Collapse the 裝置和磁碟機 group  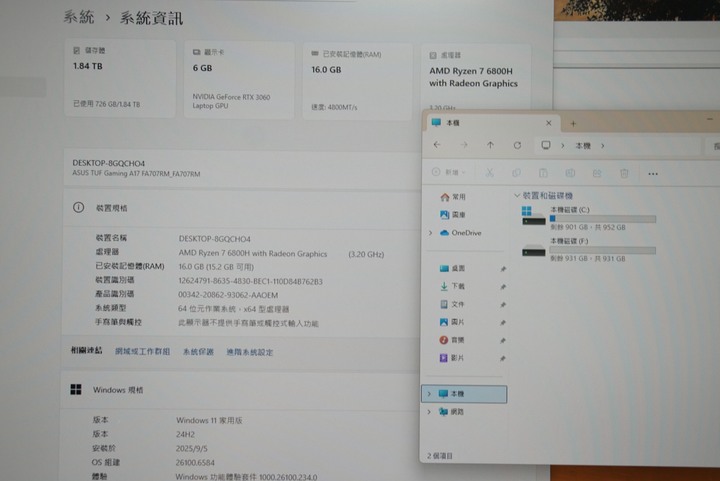517,196
